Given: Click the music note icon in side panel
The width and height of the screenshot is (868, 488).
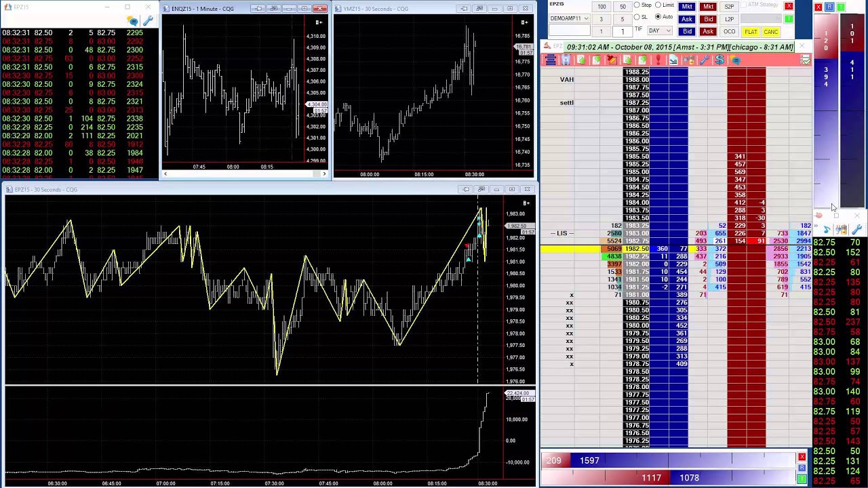Looking at the screenshot, I should point(827,230).
